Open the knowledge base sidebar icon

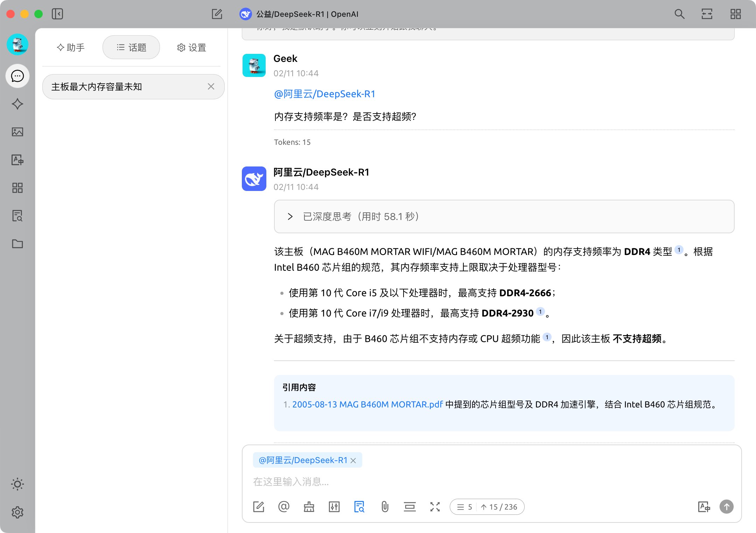click(17, 216)
